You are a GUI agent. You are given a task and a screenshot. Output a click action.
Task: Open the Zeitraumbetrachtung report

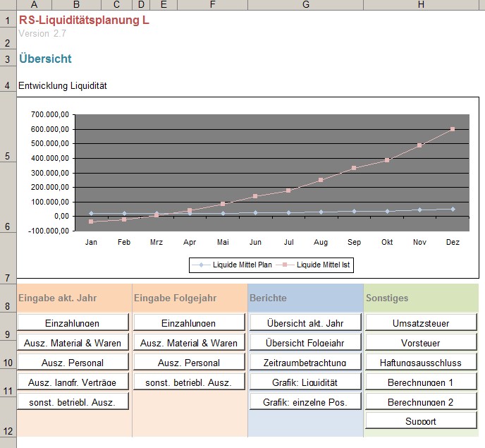305,363
